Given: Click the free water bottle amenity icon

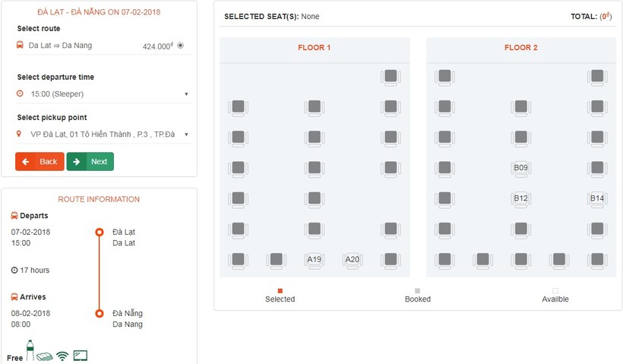Looking at the screenshot, I should coord(30,350).
